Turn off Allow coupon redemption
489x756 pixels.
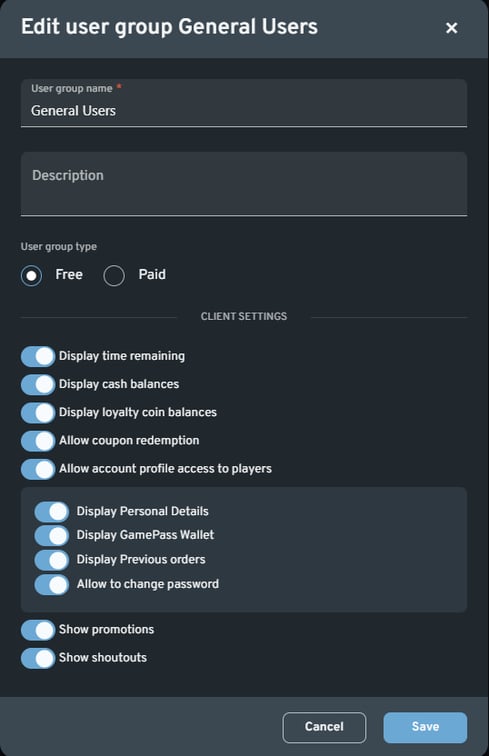(38, 441)
